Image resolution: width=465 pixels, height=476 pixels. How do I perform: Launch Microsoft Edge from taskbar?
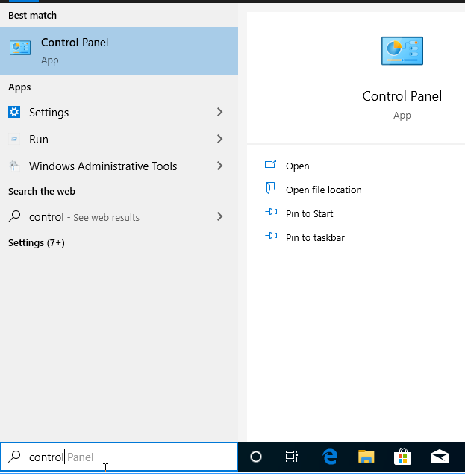click(x=329, y=457)
